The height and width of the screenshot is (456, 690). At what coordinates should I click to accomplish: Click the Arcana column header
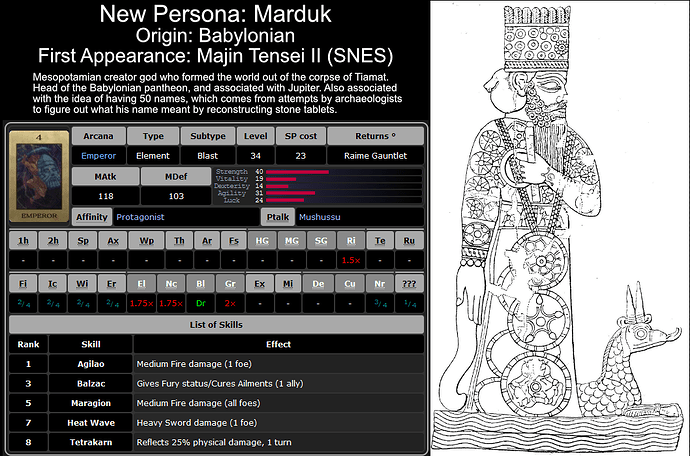pyautogui.click(x=99, y=136)
